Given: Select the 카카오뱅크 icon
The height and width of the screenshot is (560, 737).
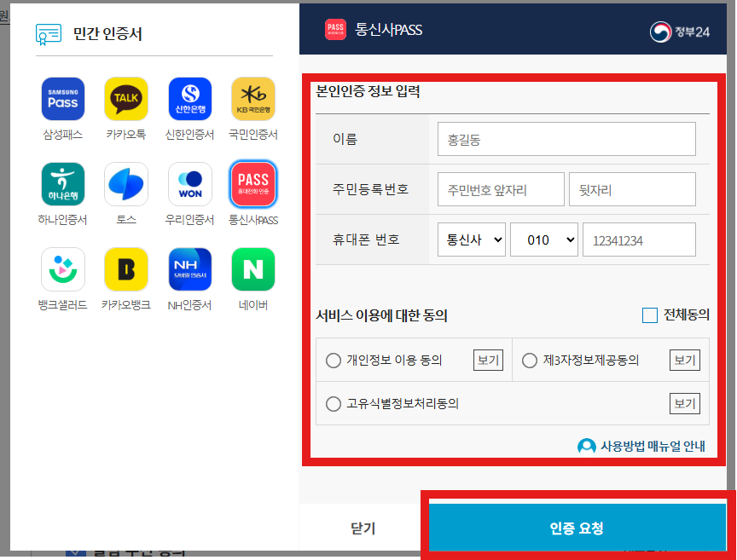Looking at the screenshot, I should tap(126, 269).
